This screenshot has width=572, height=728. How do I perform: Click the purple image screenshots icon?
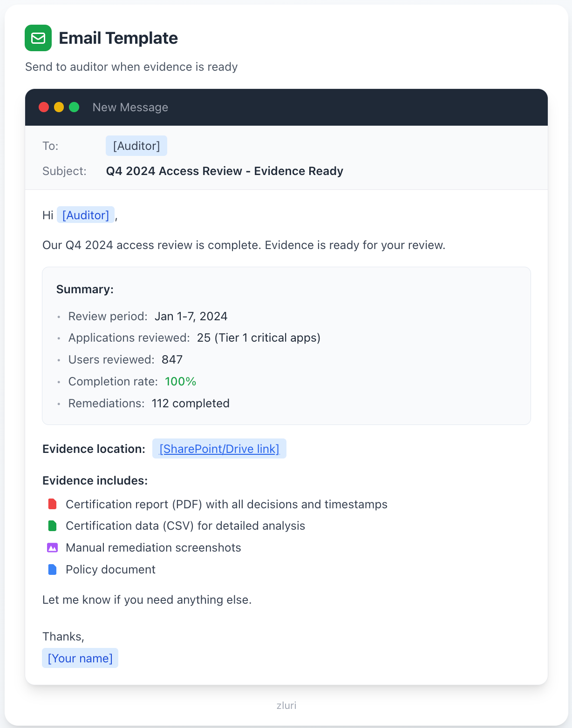click(x=53, y=548)
